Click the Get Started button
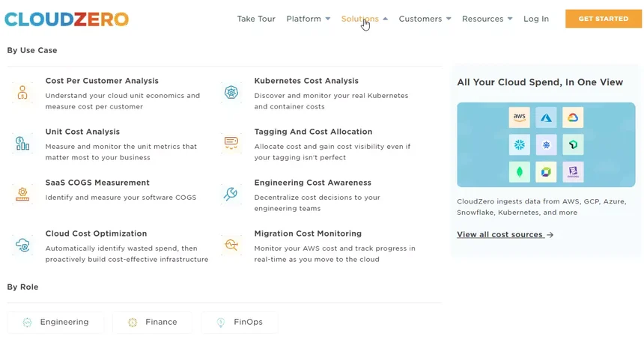The width and height of the screenshot is (644, 339). pos(604,19)
